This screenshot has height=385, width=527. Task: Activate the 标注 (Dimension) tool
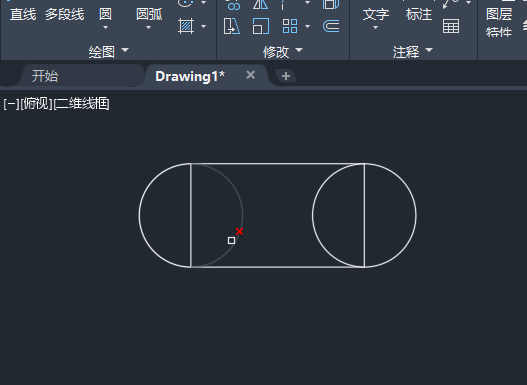(x=419, y=14)
